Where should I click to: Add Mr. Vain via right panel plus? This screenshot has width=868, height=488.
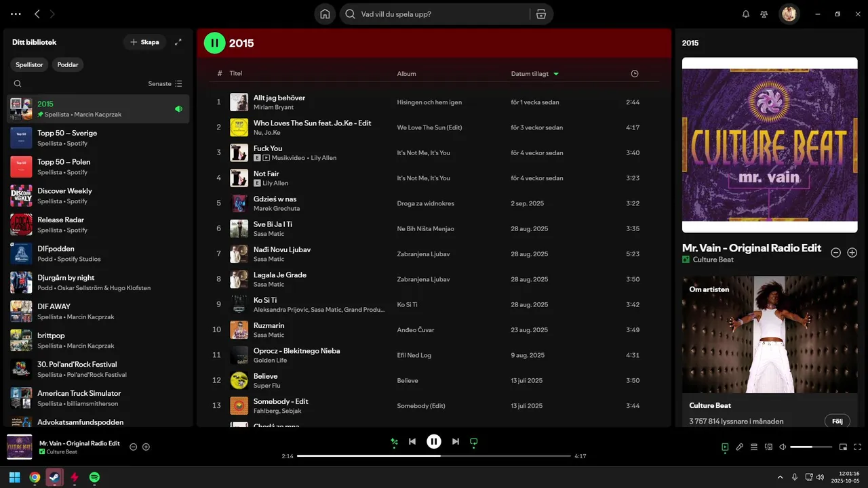(x=852, y=252)
